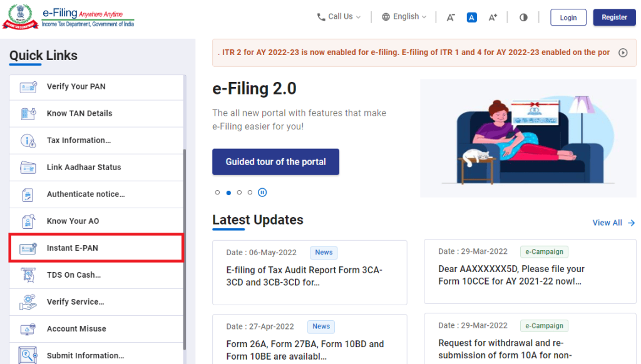
Task: Click the globe icon beside English
Action: [x=386, y=17]
